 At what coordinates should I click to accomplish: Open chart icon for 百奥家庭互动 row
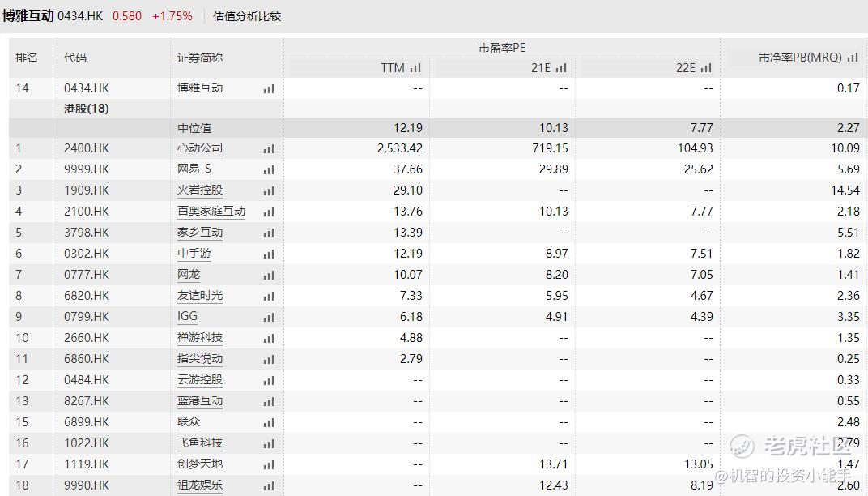269,212
